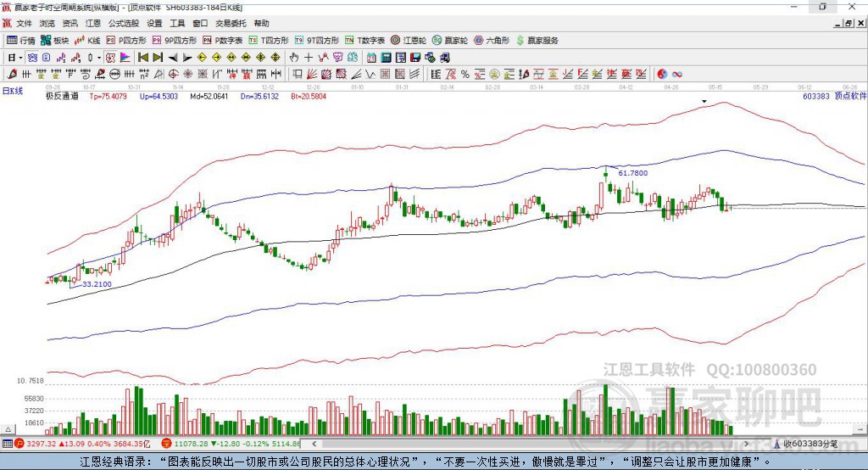
Task: Select the red Gann fan lines tool
Action: click(x=312, y=75)
